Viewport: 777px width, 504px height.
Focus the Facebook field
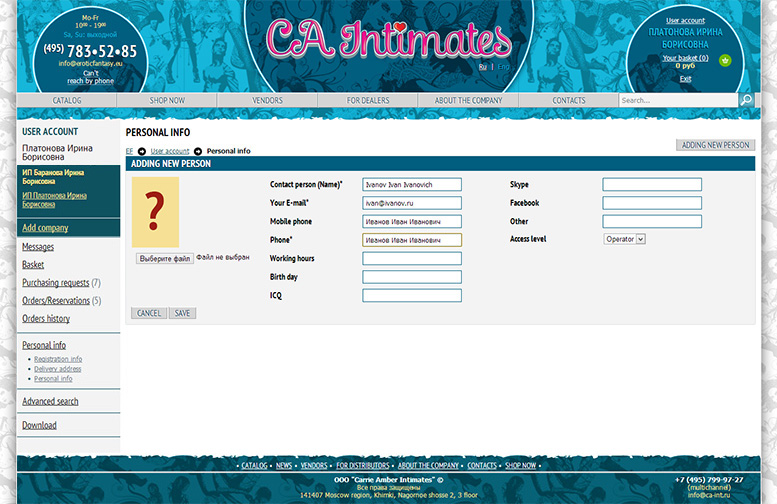point(652,203)
